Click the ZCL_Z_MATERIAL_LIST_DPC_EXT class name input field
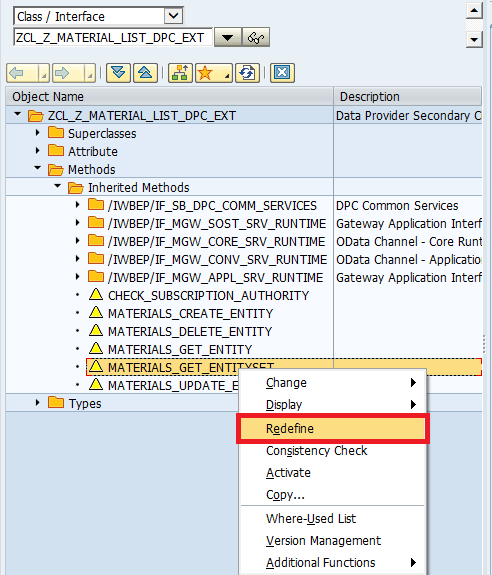This screenshot has height=575, width=492. 113,37
